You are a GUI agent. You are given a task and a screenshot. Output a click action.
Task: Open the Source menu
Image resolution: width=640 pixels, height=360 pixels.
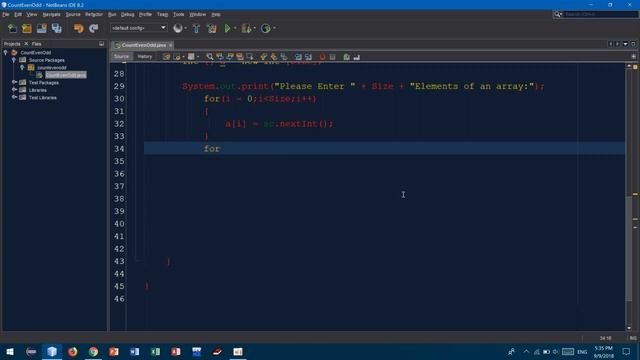coord(73,14)
